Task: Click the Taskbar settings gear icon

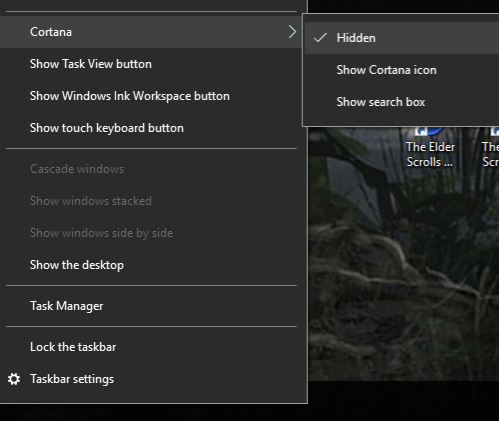Action: [x=14, y=379]
